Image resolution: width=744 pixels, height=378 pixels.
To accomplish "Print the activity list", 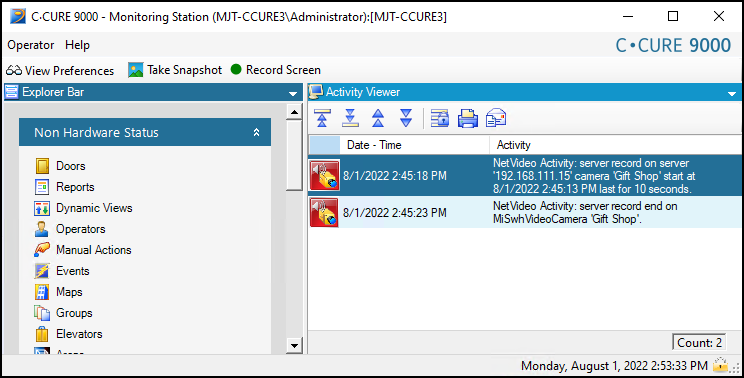I will [x=468, y=118].
